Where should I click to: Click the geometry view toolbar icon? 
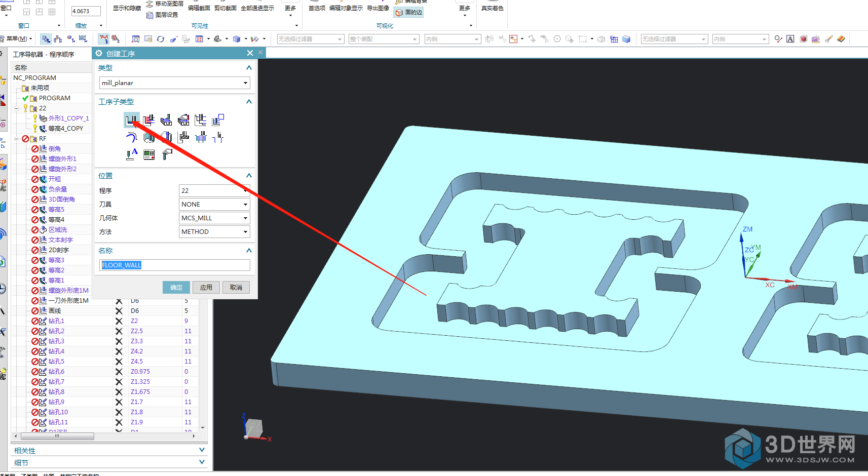tap(71, 39)
